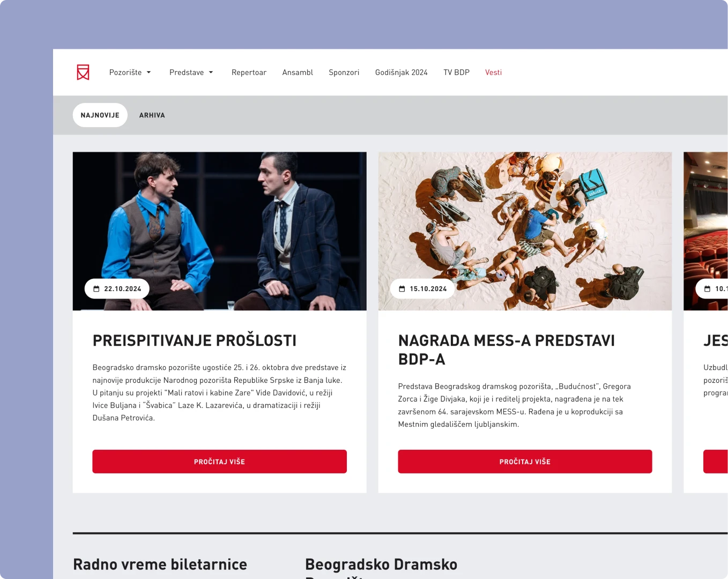
Task: Open Godišnjak 2024 in navigation
Action: [402, 72]
